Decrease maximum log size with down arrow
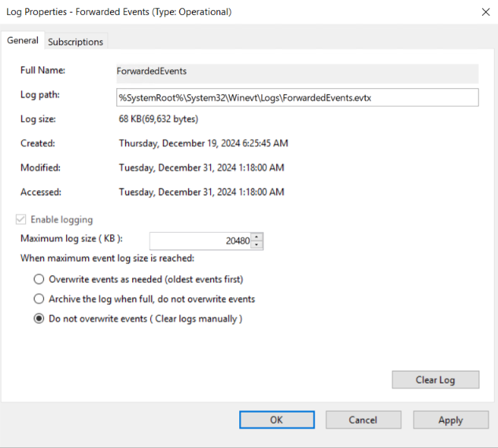The height and width of the screenshot is (448, 498). tap(257, 245)
